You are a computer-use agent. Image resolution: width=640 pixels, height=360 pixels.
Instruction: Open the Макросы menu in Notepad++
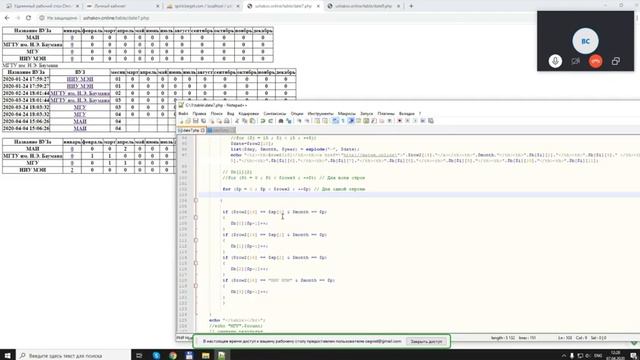pyautogui.click(x=347, y=113)
